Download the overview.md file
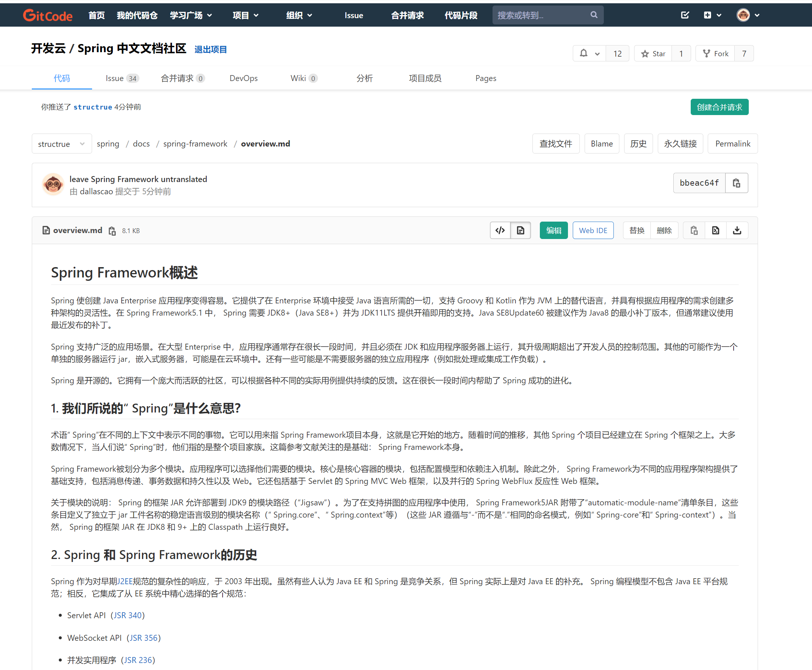 click(737, 230)
